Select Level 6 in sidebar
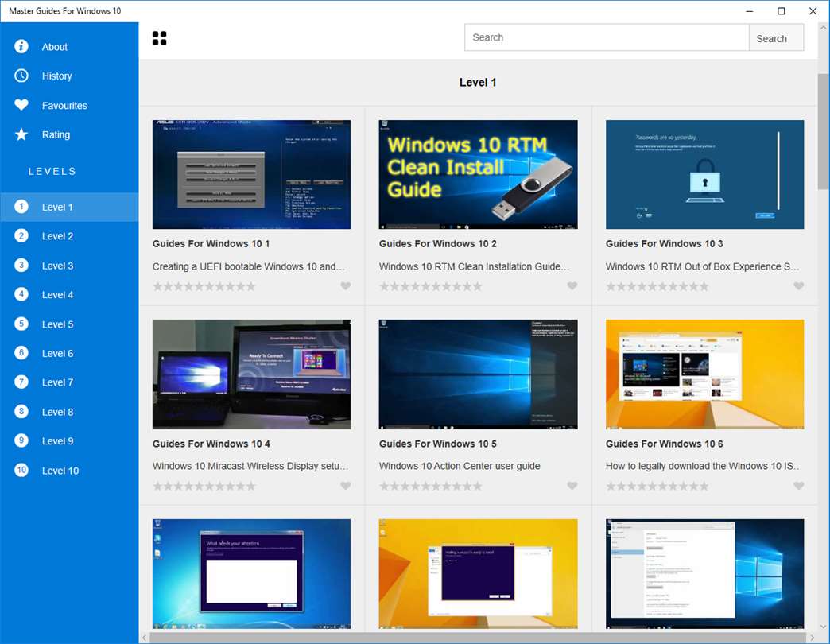This screenshot has height=644, width=830. click(x=69, y=354)
